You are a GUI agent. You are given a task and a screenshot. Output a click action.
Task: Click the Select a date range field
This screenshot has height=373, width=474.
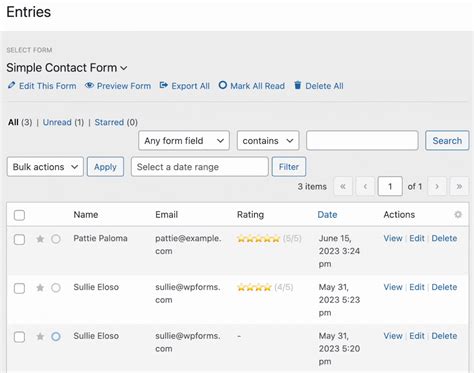click(x=199, y=167)
